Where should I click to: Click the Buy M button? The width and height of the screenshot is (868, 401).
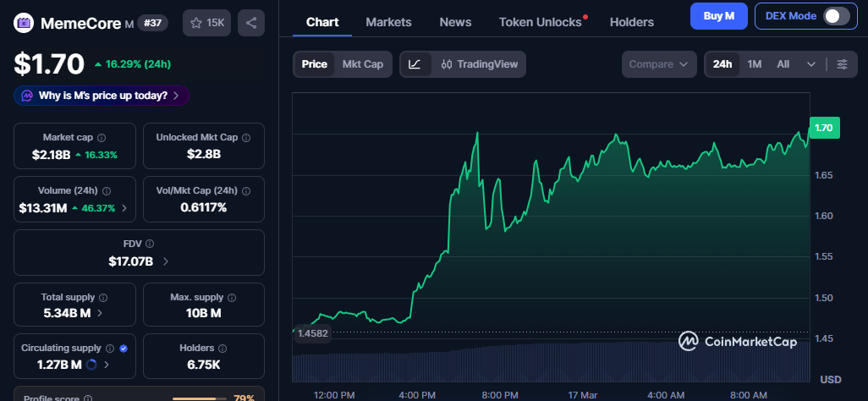719,16
